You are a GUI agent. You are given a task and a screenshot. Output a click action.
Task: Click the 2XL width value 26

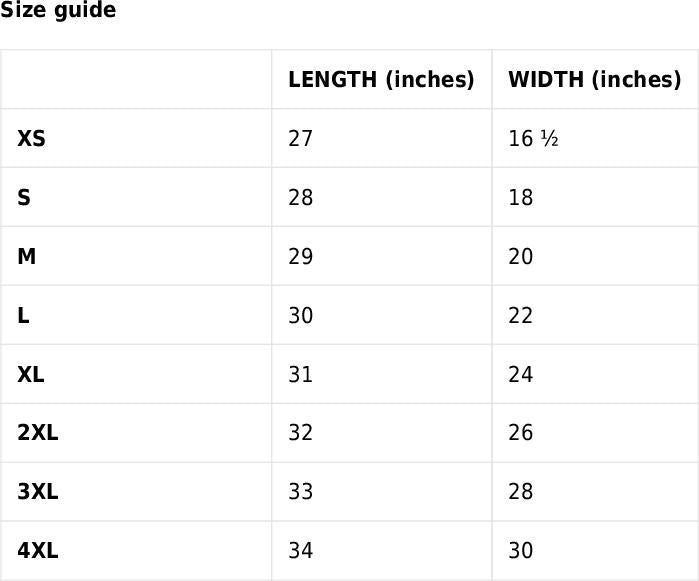(521, 433)
